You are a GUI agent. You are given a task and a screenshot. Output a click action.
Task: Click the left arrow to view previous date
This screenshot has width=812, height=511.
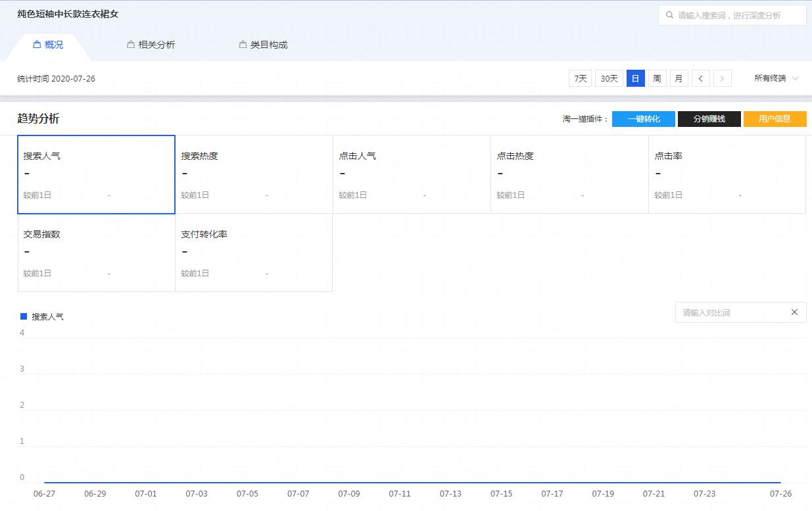click(x=700, y=78)
